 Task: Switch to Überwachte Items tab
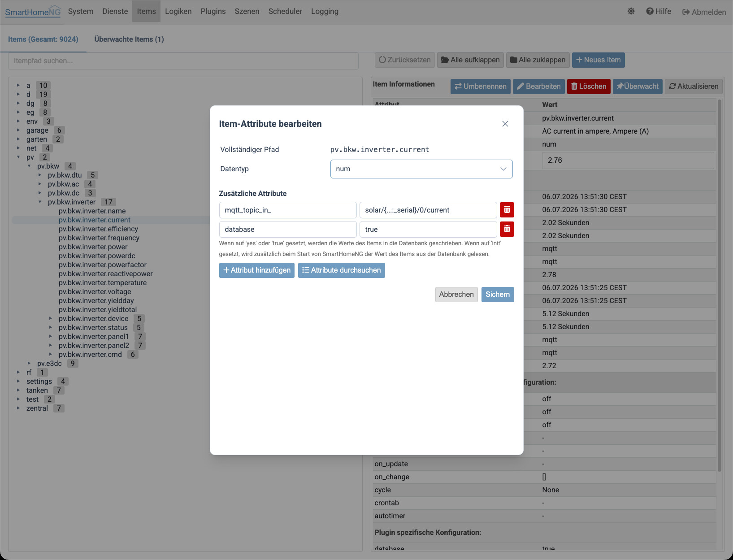[129, 39]
